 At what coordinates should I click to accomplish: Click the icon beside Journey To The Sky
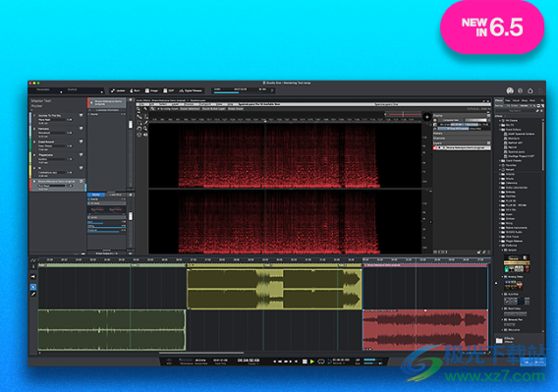(82, 115)
